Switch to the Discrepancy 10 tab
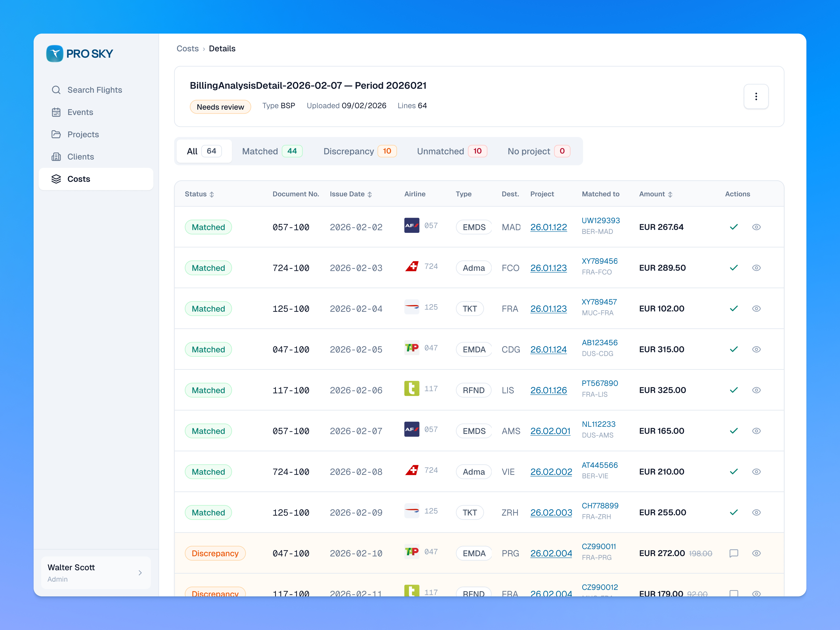The width and height of the screenshot is (840, 630). pos(360,151)
